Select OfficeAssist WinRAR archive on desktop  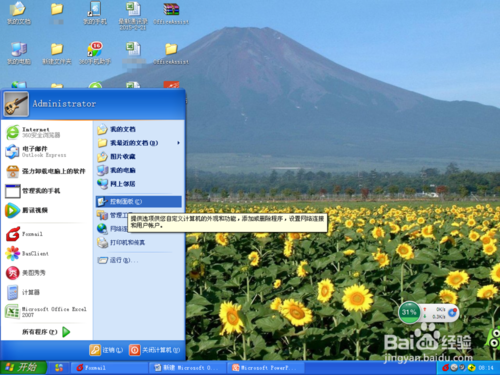click(x=171, y=14)
